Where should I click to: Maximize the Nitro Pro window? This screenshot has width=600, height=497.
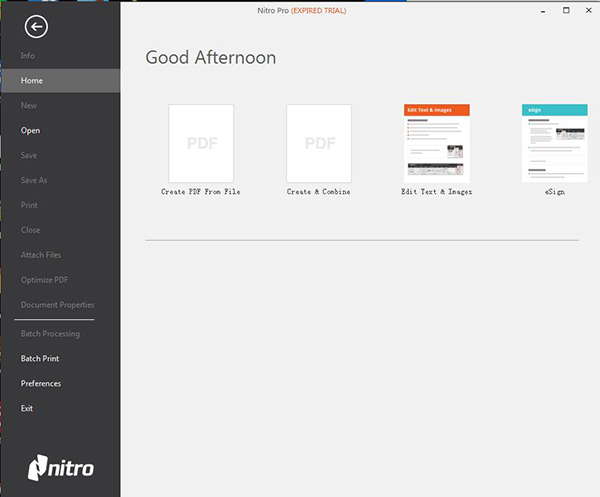click(x=566, y=10)
